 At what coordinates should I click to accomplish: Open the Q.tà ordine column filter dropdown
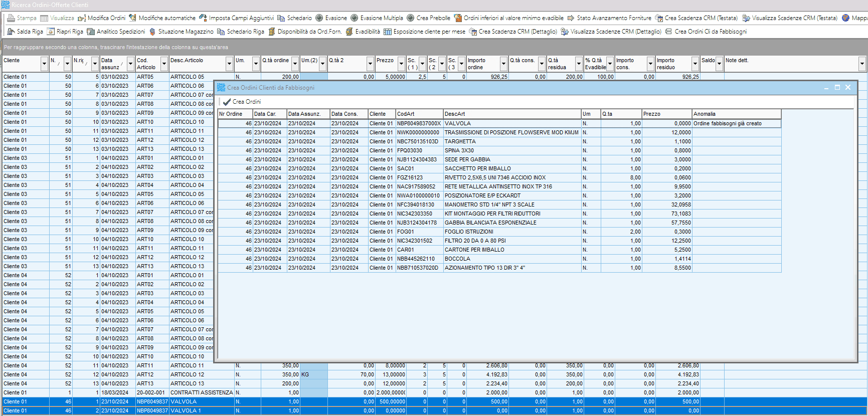coord(295,64)
